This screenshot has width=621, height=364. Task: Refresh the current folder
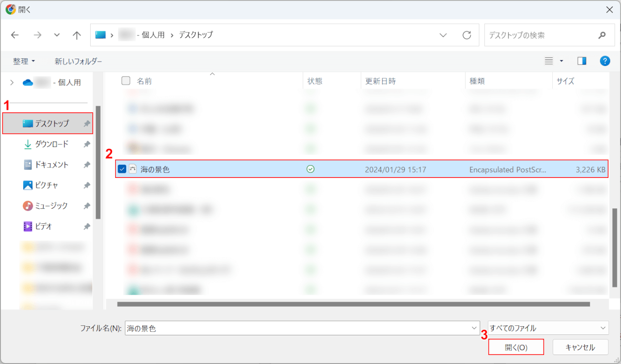467,35
